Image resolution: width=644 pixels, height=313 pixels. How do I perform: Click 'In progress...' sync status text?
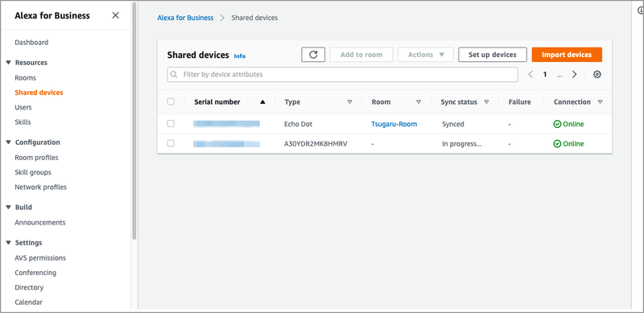click(461, 144)
